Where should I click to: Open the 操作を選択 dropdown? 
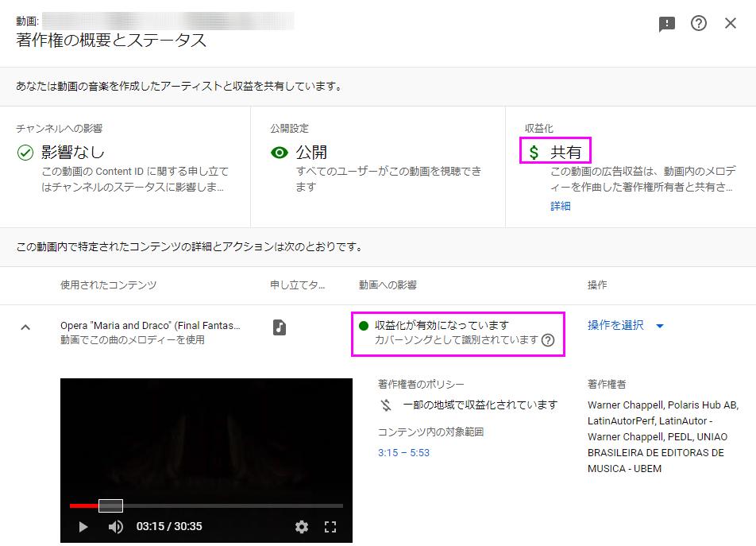tap(616, 325)
